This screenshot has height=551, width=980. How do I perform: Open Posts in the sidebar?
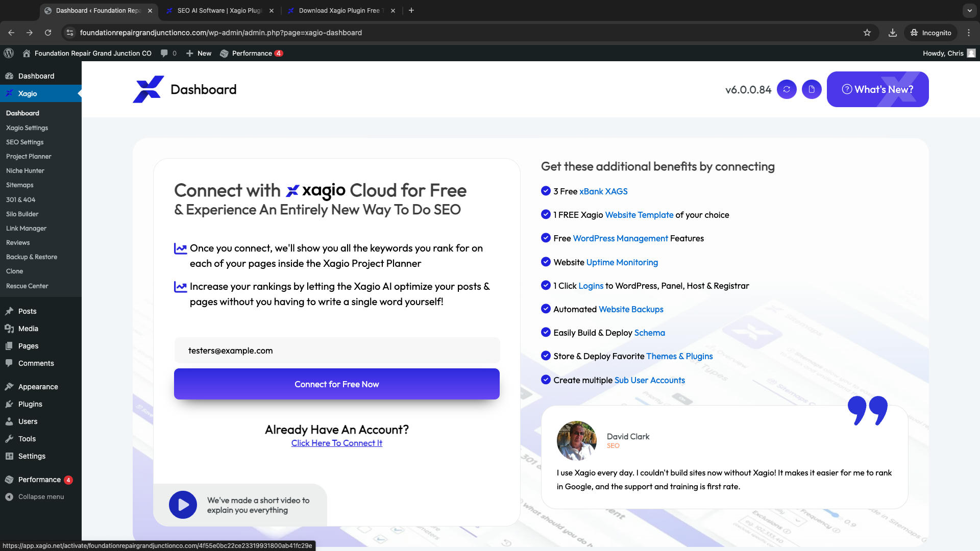tap(41, 311)
